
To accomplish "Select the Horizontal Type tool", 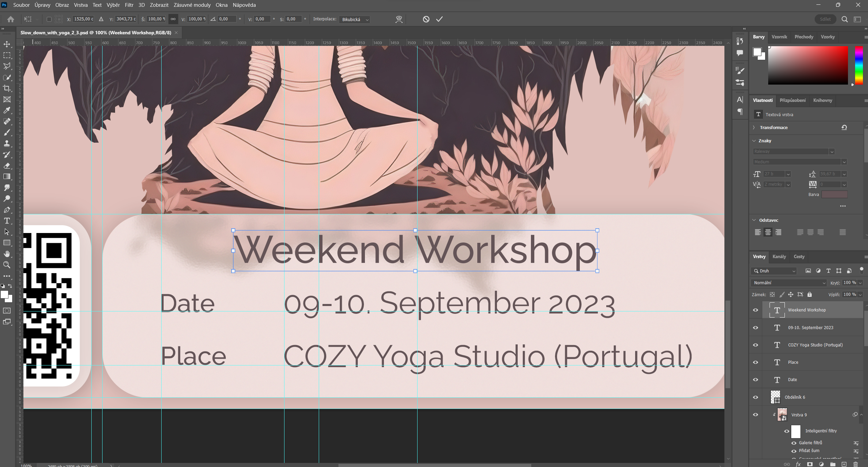I will 7,221.
